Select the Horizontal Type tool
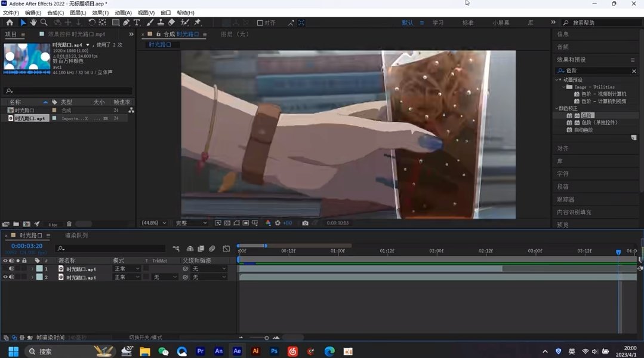This screenshot has height=358, width=644. (x=137, y=23)
